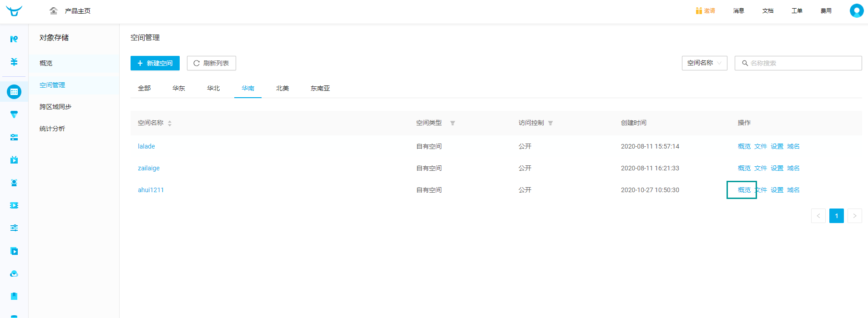The width and height of the screenshot is (868, 318).
Task: Open the ahui1211 bucket link
Action: pos(151,190)
